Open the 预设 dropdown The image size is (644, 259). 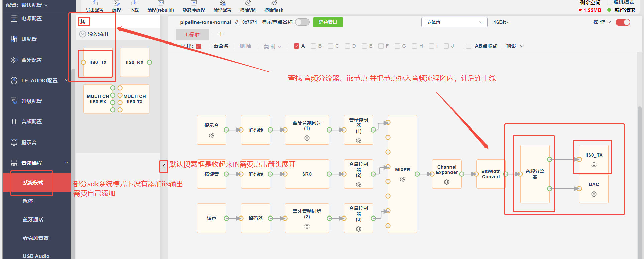[x=515, y=46]
